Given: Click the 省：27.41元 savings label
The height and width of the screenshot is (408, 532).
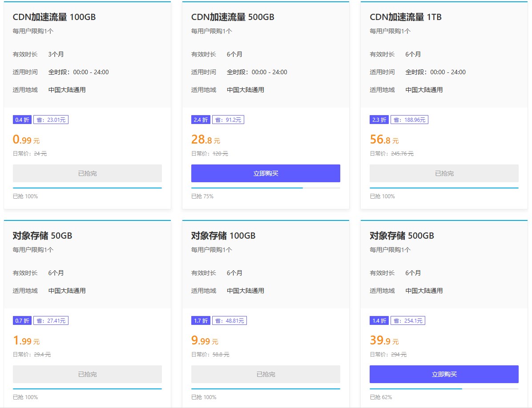Looking at the screenshot, I should 51,320.
